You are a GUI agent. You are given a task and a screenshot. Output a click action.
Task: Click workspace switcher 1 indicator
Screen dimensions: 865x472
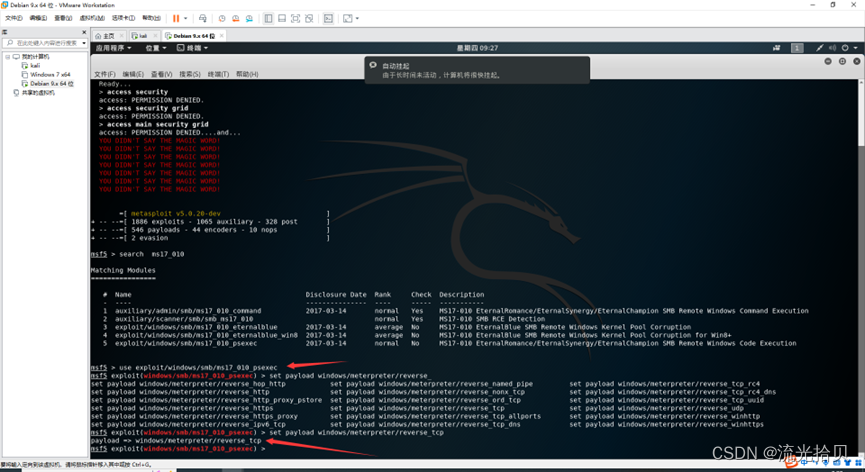point(797,48)
